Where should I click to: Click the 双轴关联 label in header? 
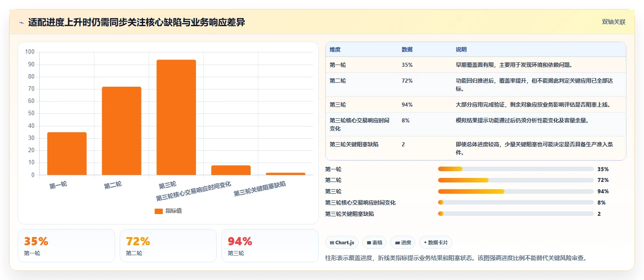tap(614, 22)
